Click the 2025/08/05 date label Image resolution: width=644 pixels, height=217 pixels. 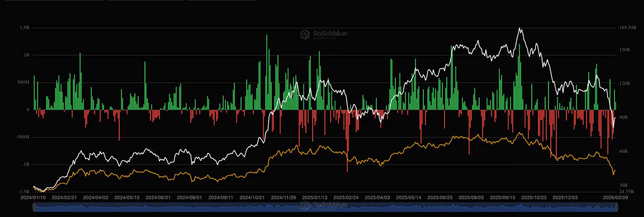(471, 198)
